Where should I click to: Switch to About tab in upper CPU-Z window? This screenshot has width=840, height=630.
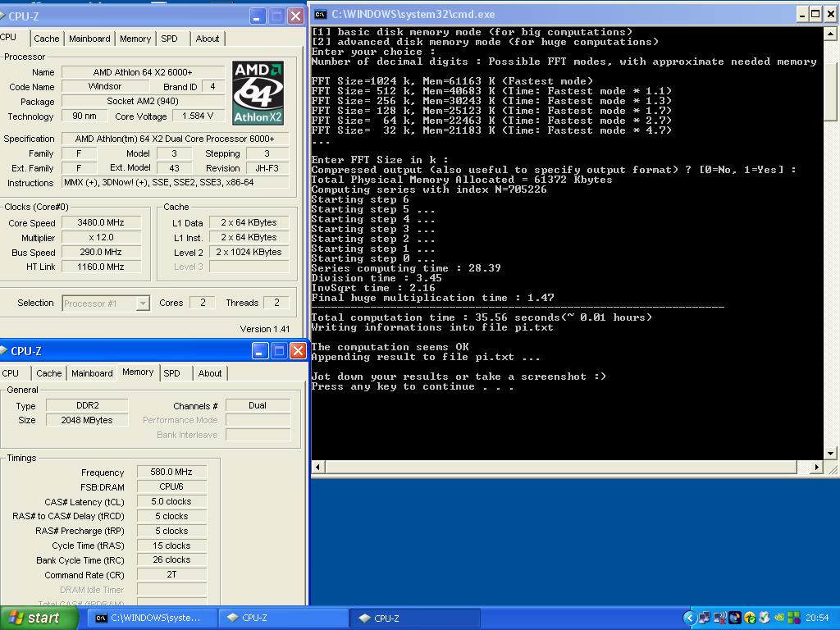pos(208,39)
